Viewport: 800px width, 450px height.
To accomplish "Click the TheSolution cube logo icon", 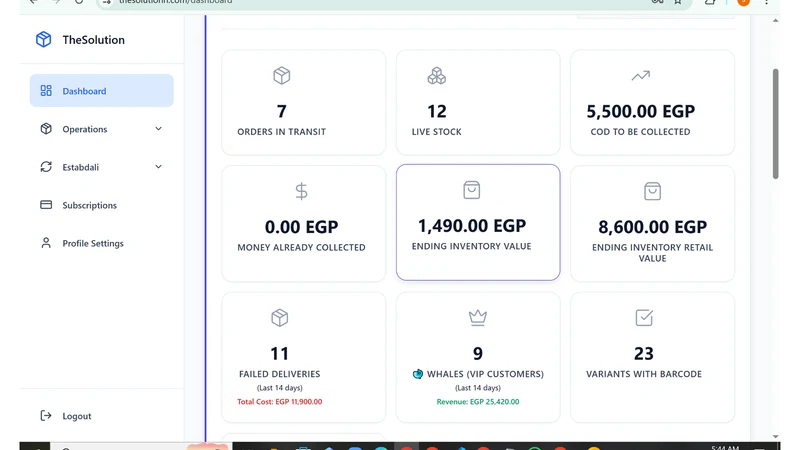I will 43,39.
